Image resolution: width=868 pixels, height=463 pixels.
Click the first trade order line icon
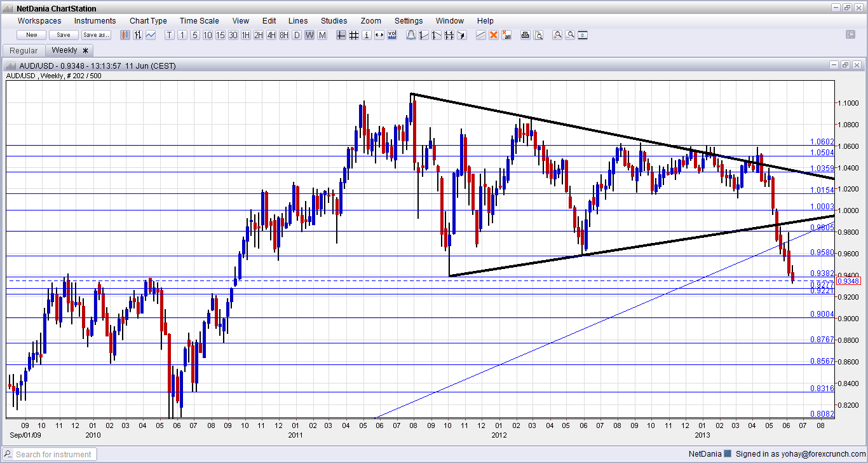424,35
